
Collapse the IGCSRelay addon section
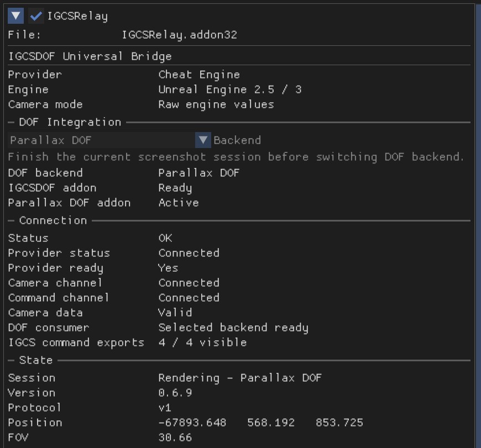(15, 16)
